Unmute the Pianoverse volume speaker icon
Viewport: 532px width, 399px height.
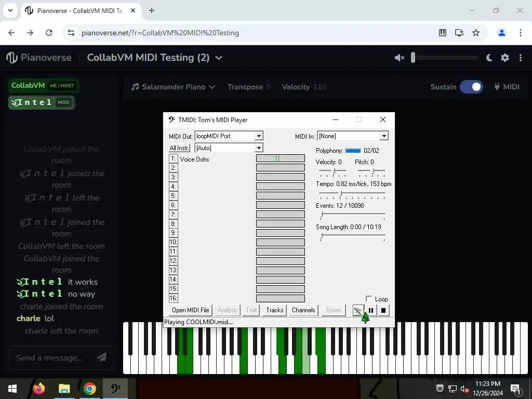[400, 58]
